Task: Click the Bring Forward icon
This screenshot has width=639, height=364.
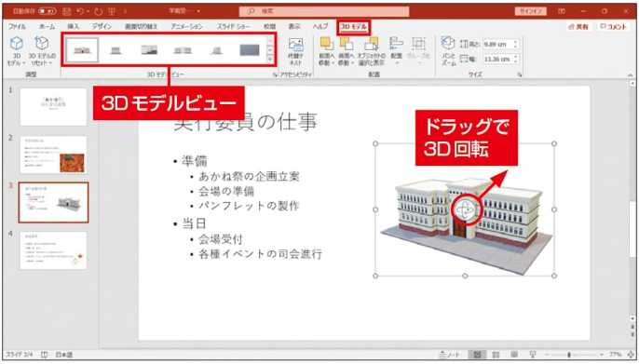Action: pos(326,44)
